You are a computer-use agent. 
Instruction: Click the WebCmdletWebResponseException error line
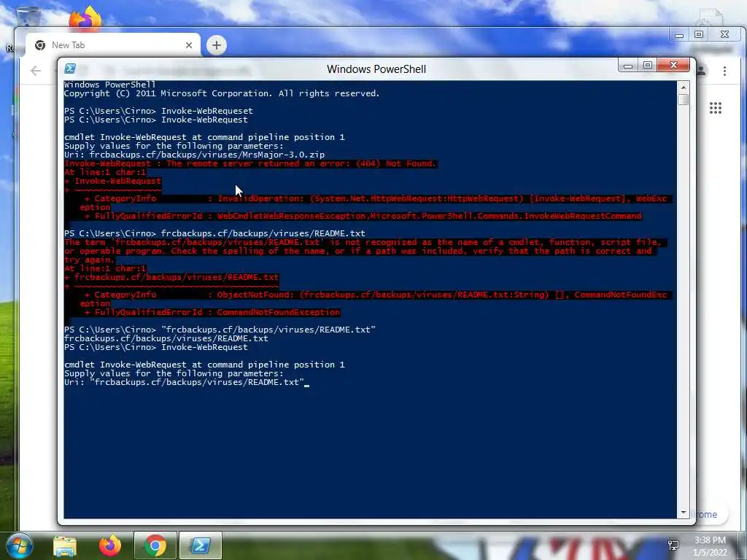click(x=363, y=216)
